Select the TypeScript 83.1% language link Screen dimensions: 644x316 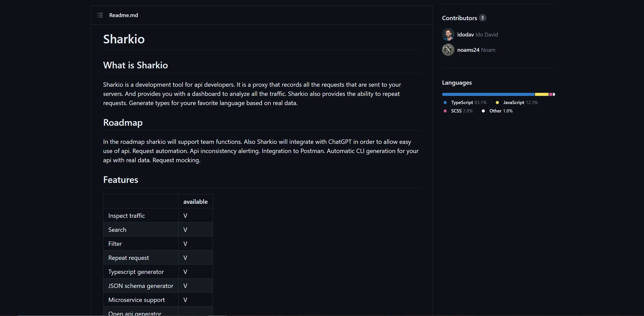tap(469, 103)
